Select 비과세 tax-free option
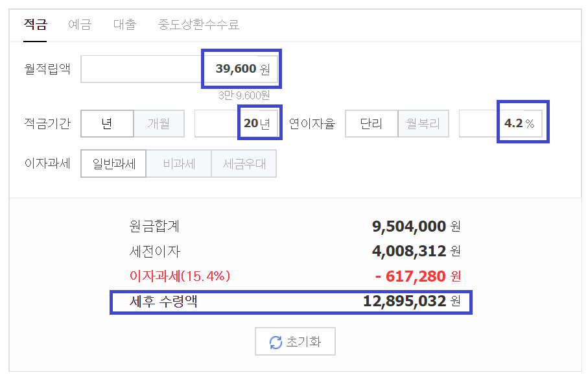Viewport: 588px width, 377px height. pyautogui.click(x=179, y=164)
